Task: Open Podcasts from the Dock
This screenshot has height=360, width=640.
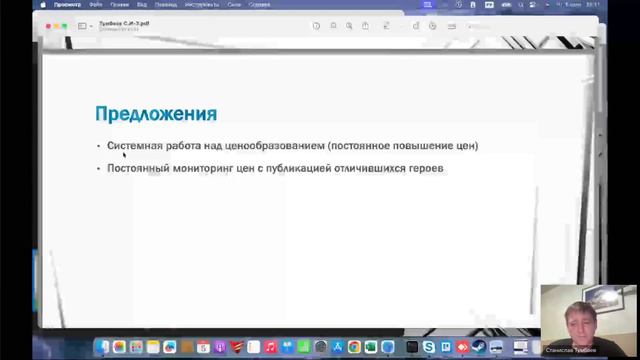Action: (x=220, y=347)
